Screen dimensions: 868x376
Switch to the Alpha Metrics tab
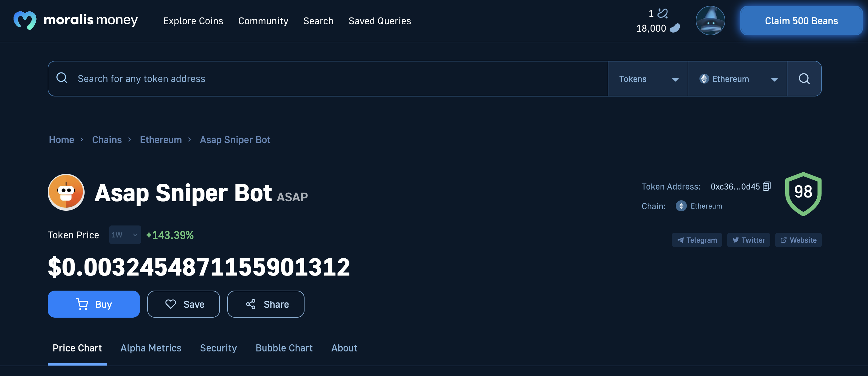pyautogui.click(x=151, y=347)
